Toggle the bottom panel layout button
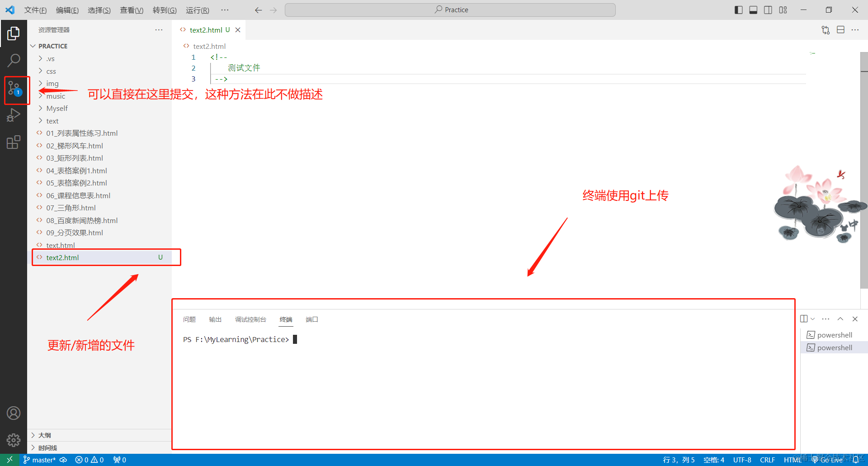 click(x=753, y=10)
